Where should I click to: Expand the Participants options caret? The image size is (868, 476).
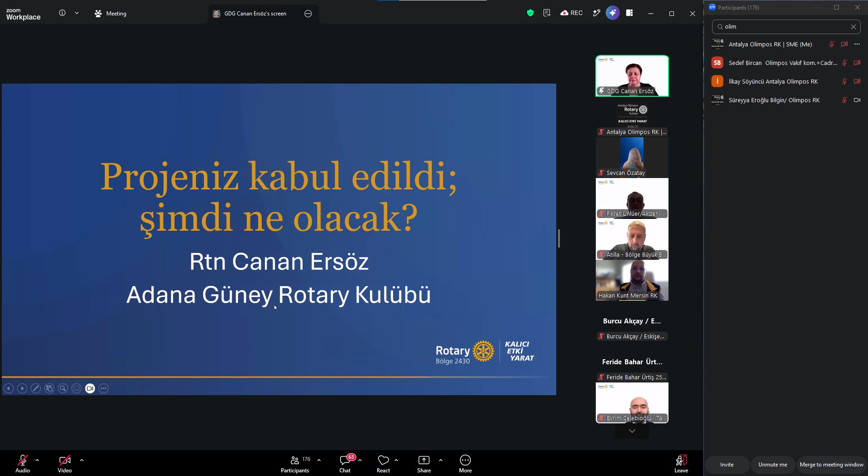(319, 460)
